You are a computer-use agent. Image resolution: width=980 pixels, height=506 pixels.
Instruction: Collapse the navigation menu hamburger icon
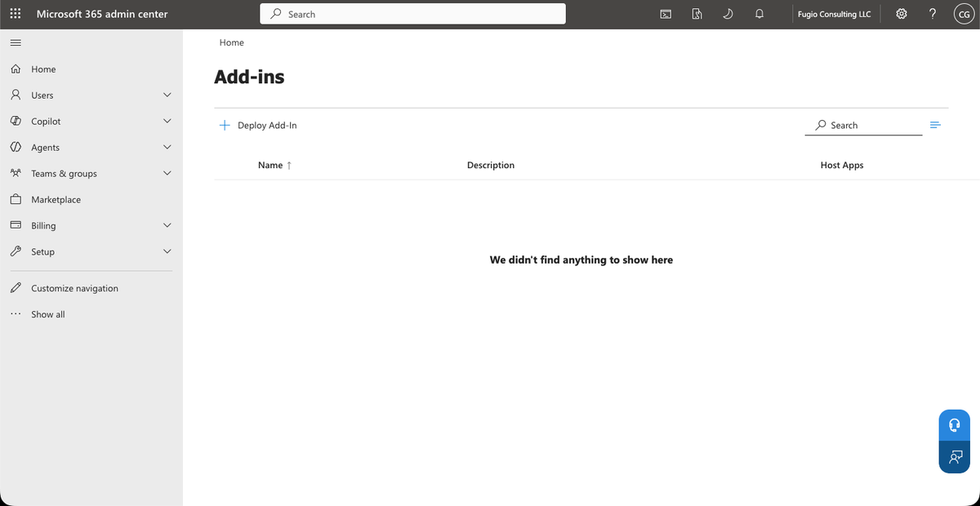pyautogui.click(x=16, y=42)
